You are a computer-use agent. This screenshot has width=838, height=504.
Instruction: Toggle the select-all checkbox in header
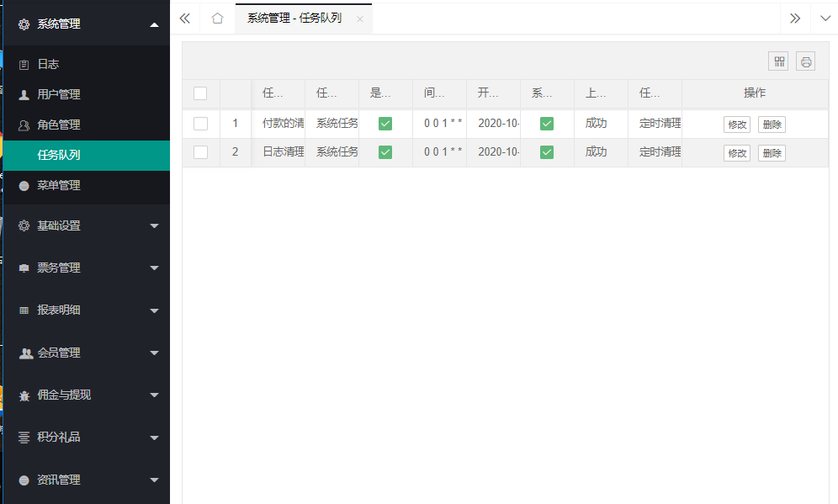coord(200,93)
